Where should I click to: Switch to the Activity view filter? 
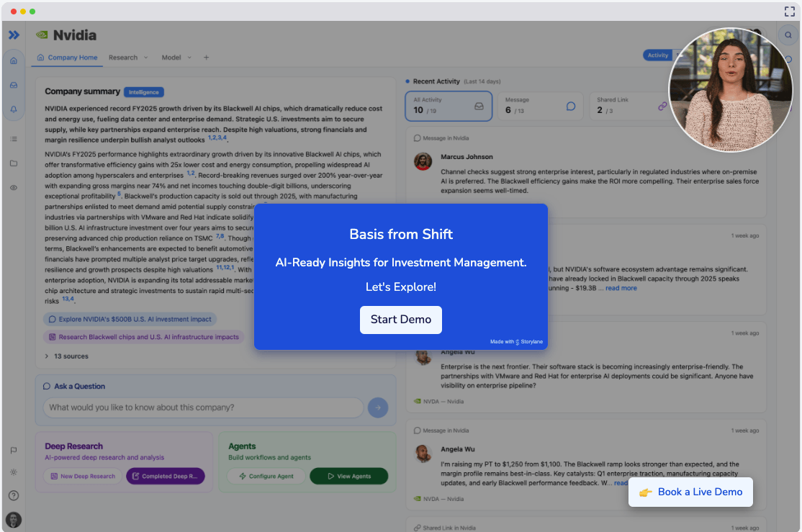click(657, 55)
